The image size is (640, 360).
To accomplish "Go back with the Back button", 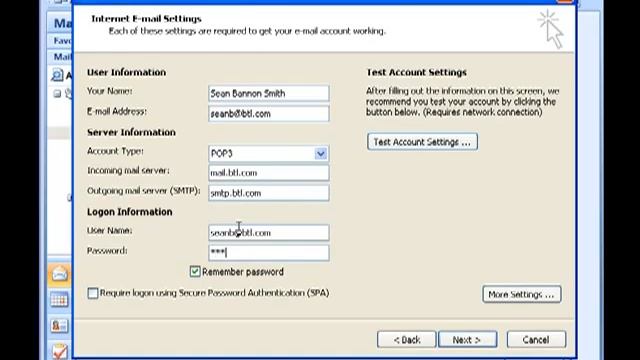I will tap(406, 340).
